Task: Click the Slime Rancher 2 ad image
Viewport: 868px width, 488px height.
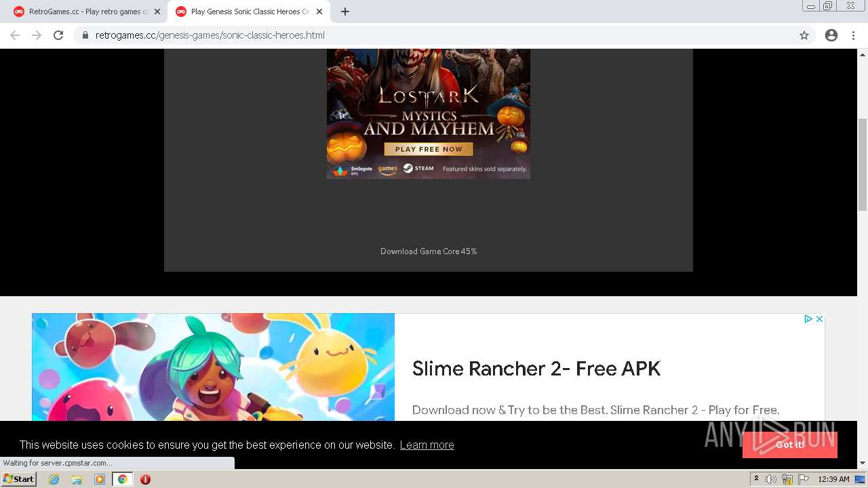Action: [213, 367]
